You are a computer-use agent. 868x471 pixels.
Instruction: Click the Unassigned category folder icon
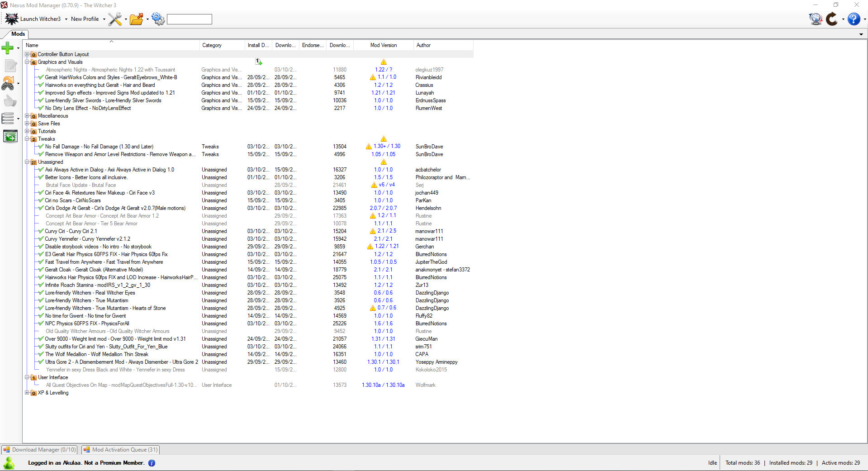click(x=33, y=162)
